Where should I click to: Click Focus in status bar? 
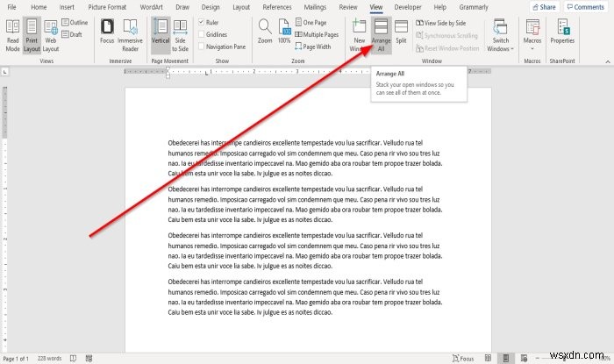(463, 359)
